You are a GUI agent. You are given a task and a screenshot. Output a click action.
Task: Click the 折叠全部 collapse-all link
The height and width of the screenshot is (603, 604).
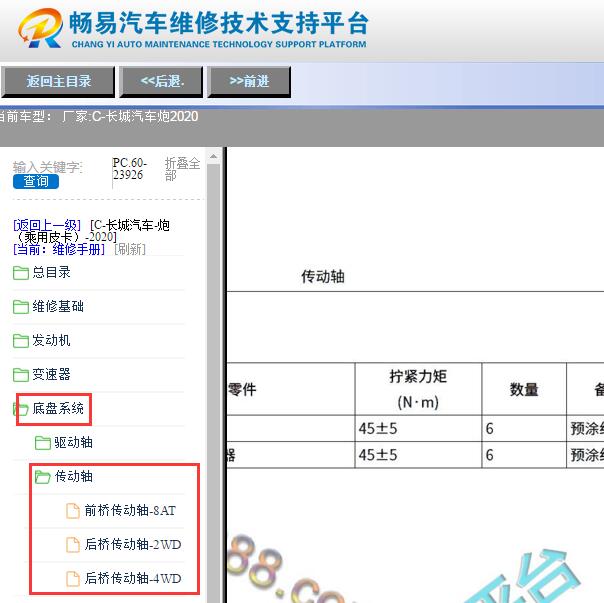point(182,169)
